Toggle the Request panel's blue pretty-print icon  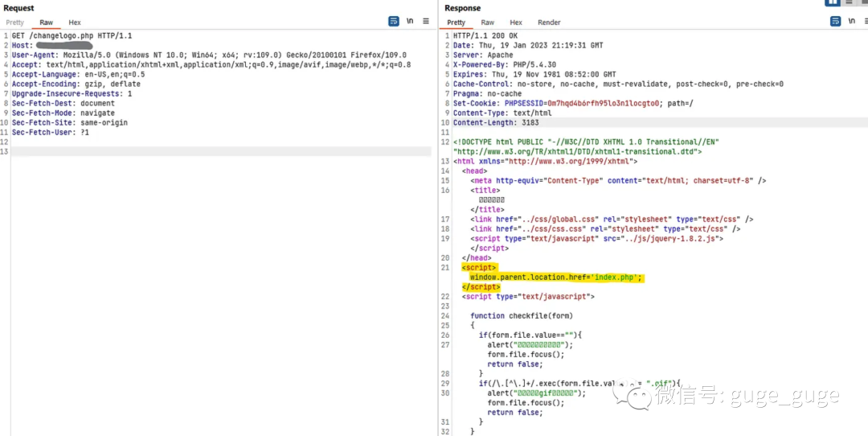[x=394, y=22]
